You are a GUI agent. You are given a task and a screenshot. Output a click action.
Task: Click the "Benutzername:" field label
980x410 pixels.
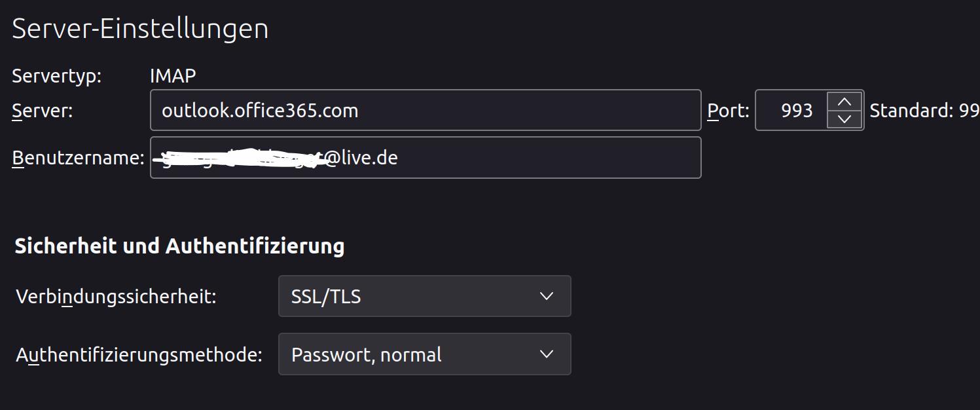tap(78, 158)
